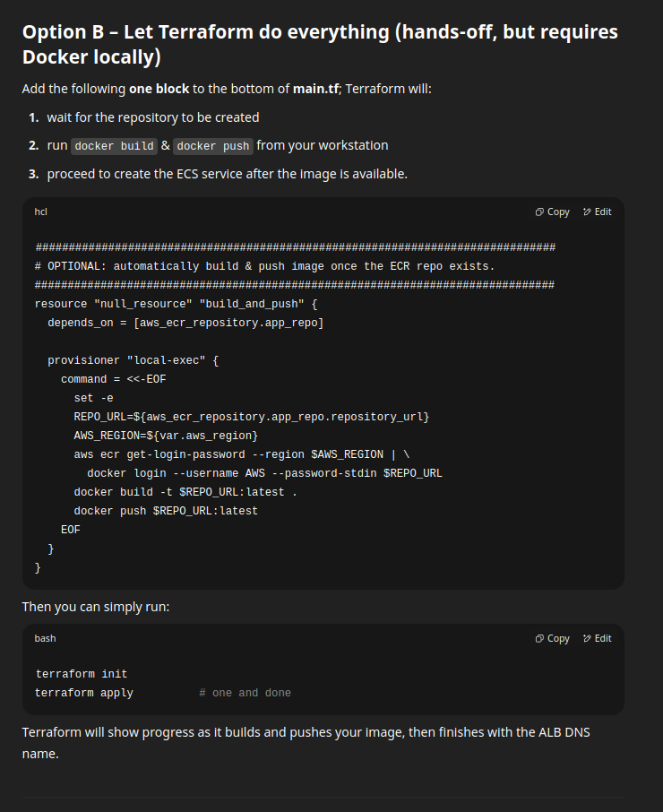
Task: Copy the hcl code block
Action: tap(552, 212)
